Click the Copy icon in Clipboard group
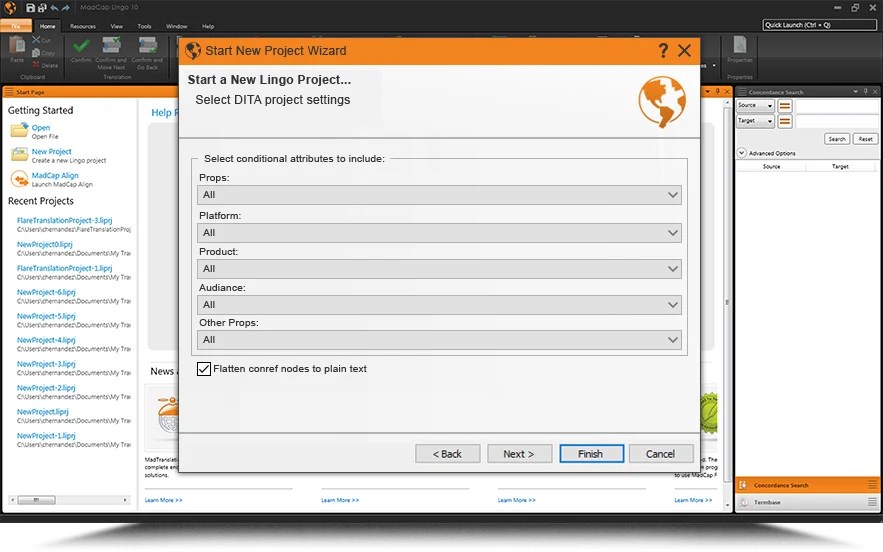The width and height of the screenshot is (883, 552). click(37, 52)
